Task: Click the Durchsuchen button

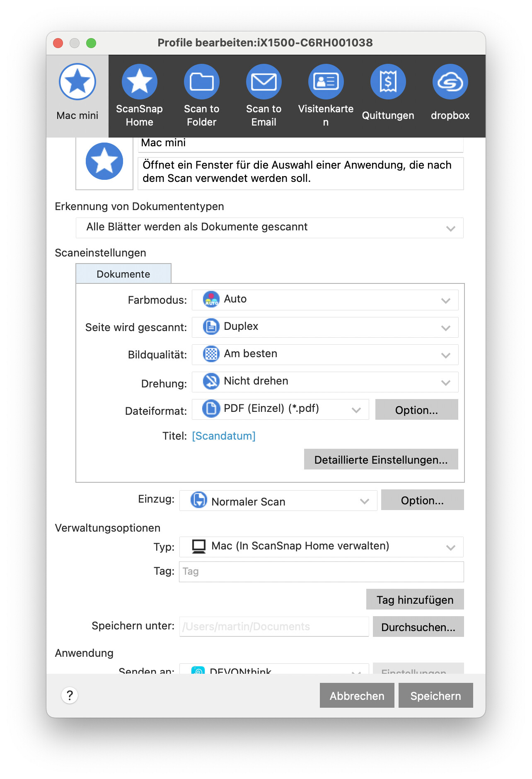Action: point(418,627)
